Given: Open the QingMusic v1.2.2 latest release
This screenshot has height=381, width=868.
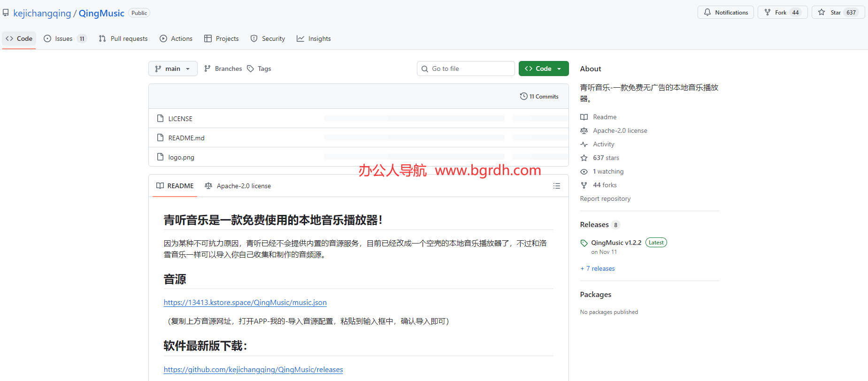Looking at the screenshot, I should (616, 243).
